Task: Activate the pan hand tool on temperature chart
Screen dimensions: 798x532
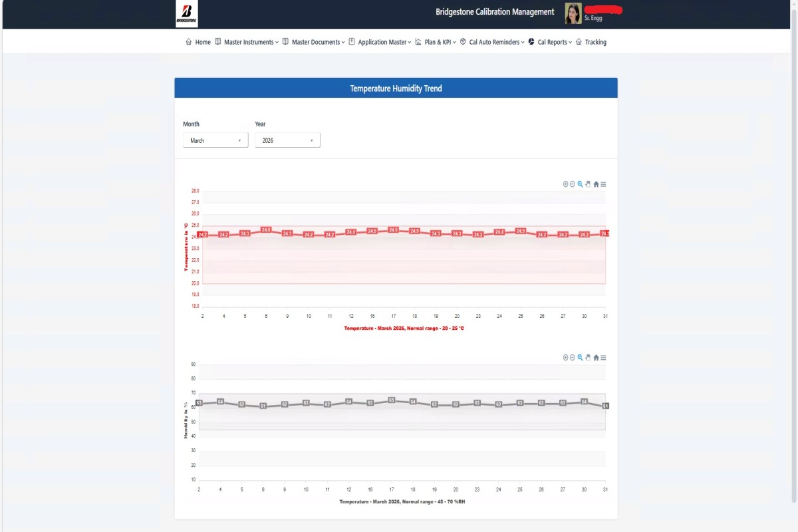Action: (588, 184)
